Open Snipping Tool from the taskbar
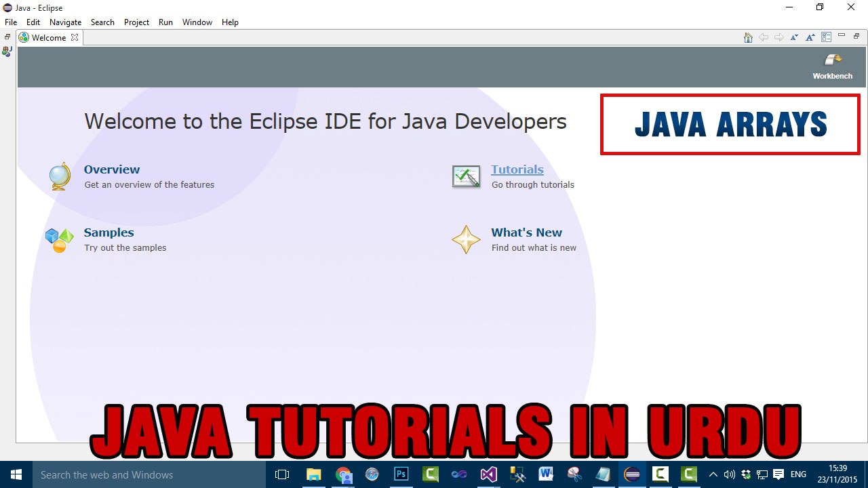 click(574, 474)
